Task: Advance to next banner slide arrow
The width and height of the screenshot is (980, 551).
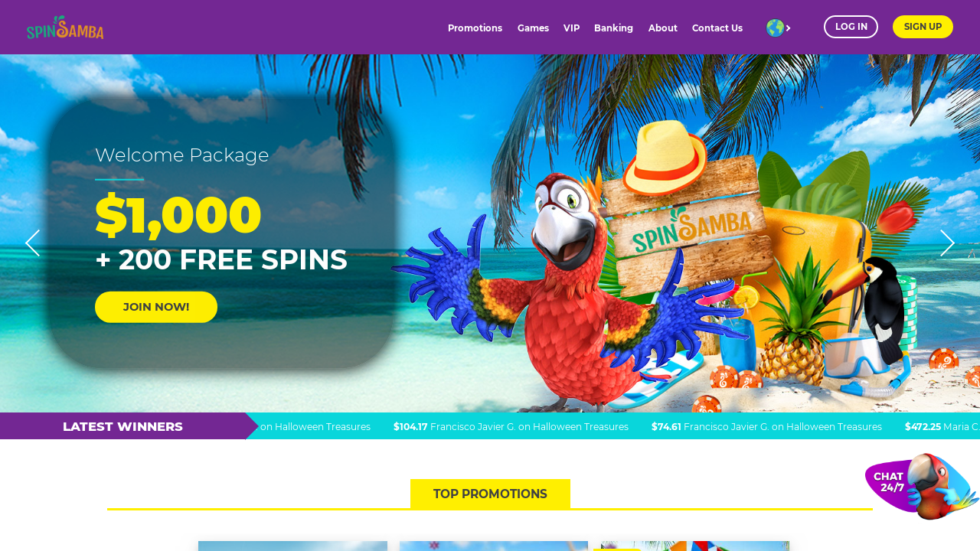Action: click(x=947, y=243)
